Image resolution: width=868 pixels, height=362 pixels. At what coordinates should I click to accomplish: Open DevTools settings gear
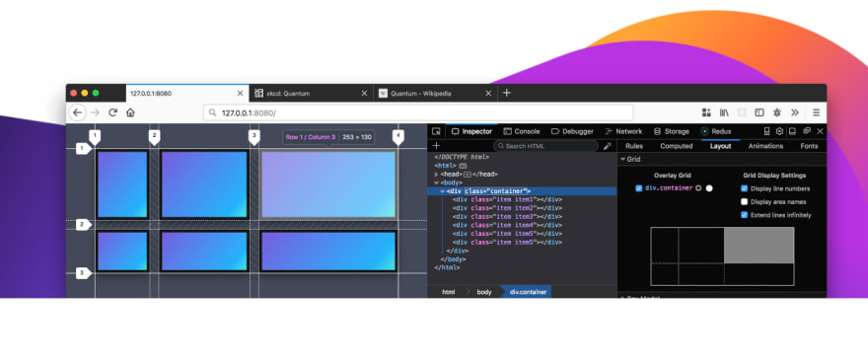(x=779, y=131)
